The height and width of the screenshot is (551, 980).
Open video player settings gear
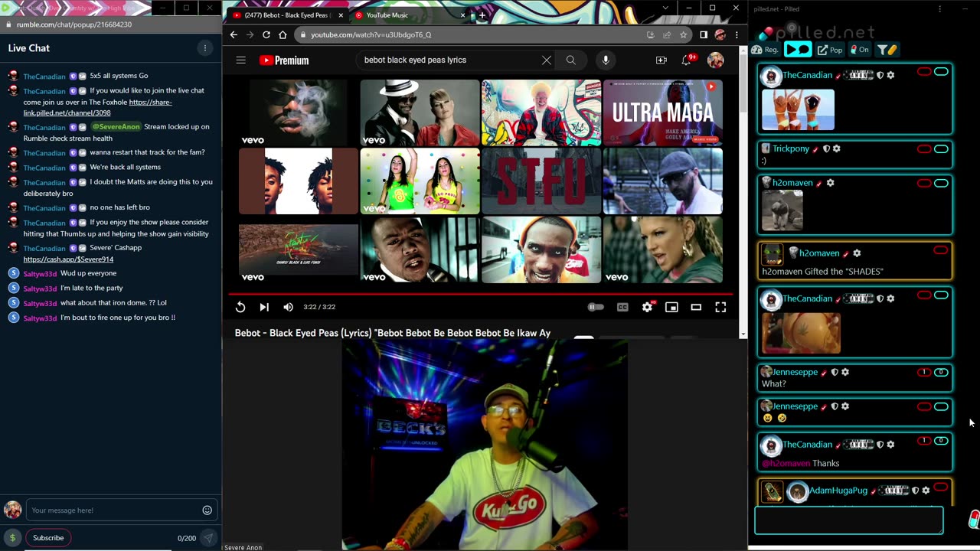[648, 307]
